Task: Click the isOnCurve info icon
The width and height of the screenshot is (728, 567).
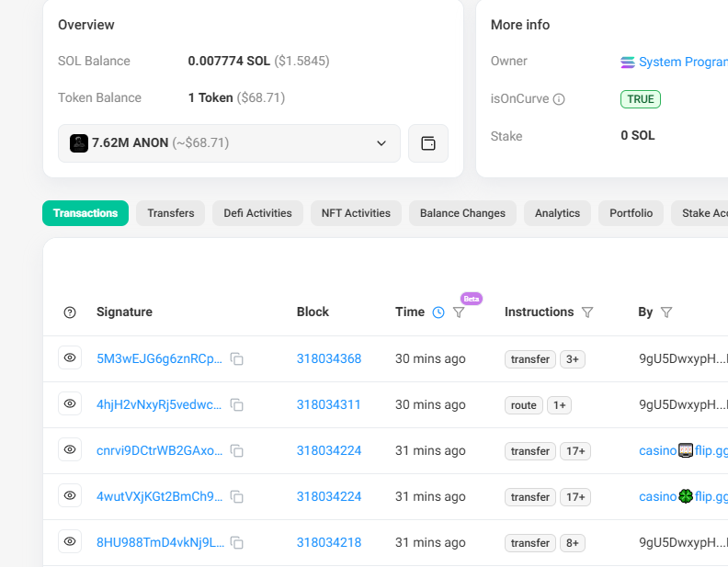Action: tap(559, 99)
